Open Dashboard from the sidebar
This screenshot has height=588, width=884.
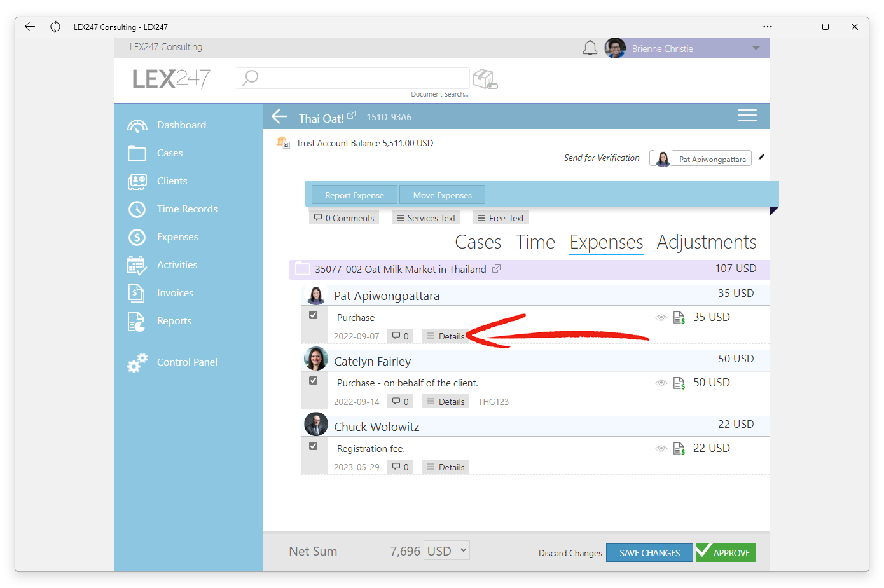coord(181,125)
